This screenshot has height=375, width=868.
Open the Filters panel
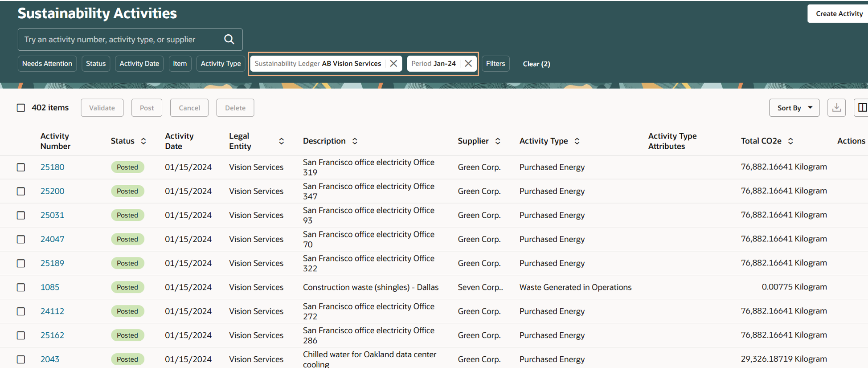pyautogui.click(x=495, y=64)
